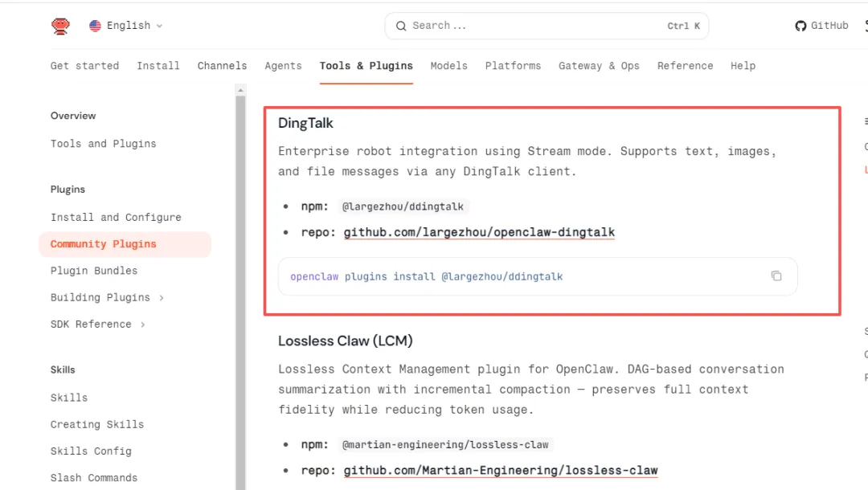Open the Get started tab
Image resolution: width=868 pixels, height=490 pixels.
(x=84, y=66)
